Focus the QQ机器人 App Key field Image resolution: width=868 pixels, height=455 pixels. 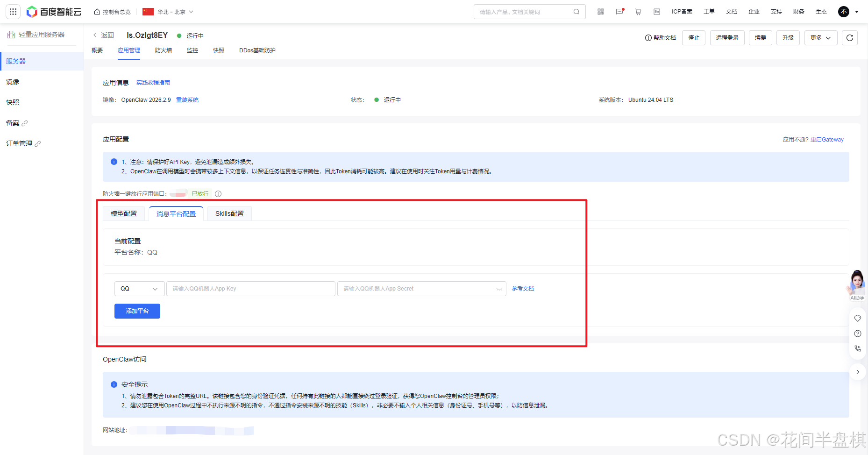pyautogui.click(x=251, y=289)
